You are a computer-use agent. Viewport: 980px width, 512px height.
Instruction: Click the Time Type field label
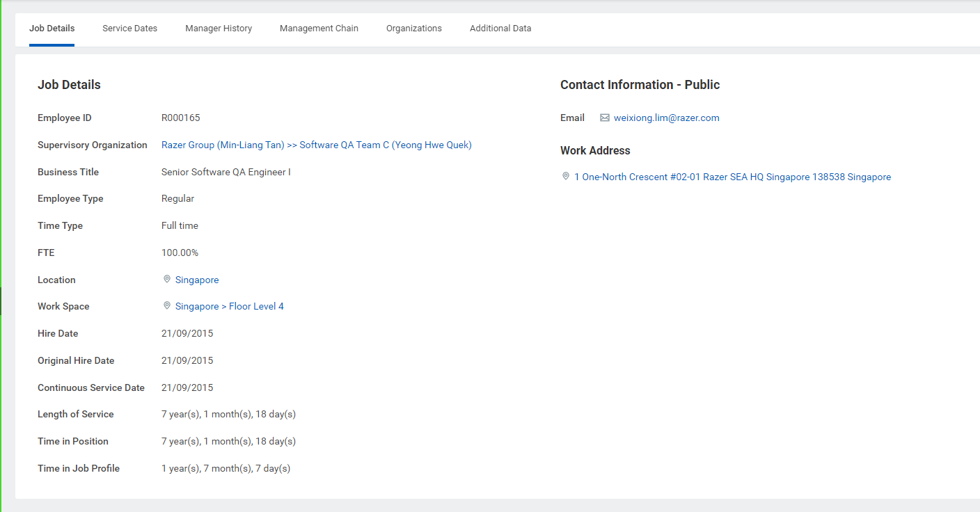pyautogui.click(x=61, y=225)
